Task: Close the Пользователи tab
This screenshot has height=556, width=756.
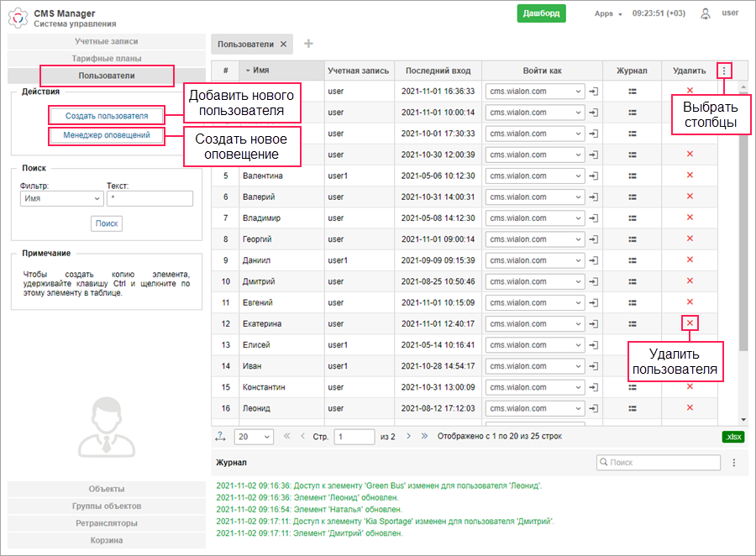Action: pos(284,44)
